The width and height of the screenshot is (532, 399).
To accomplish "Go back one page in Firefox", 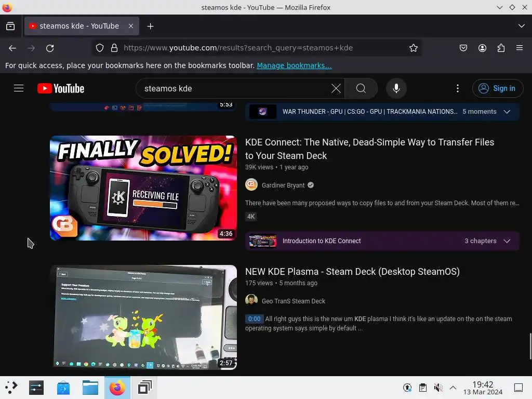I will (12, 48).
